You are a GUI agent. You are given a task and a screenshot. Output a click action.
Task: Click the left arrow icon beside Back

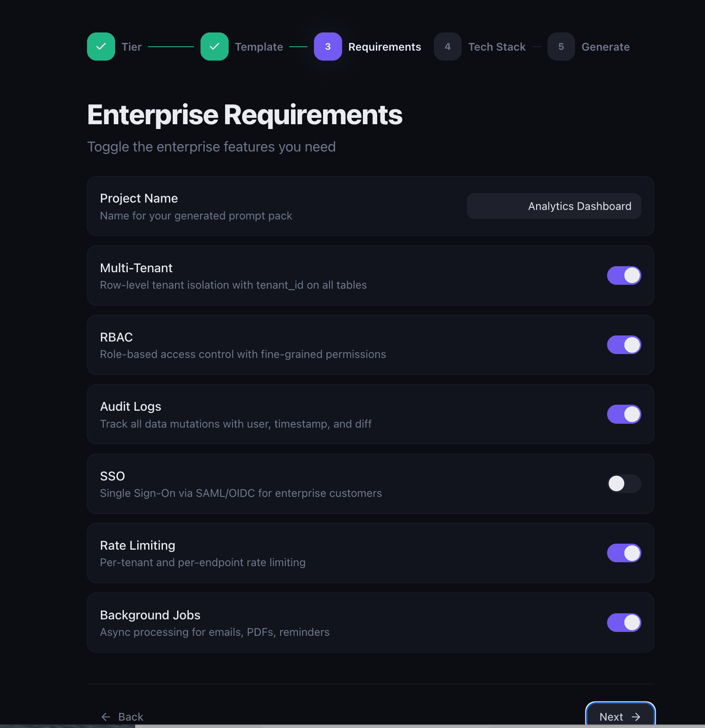(106, 717)
